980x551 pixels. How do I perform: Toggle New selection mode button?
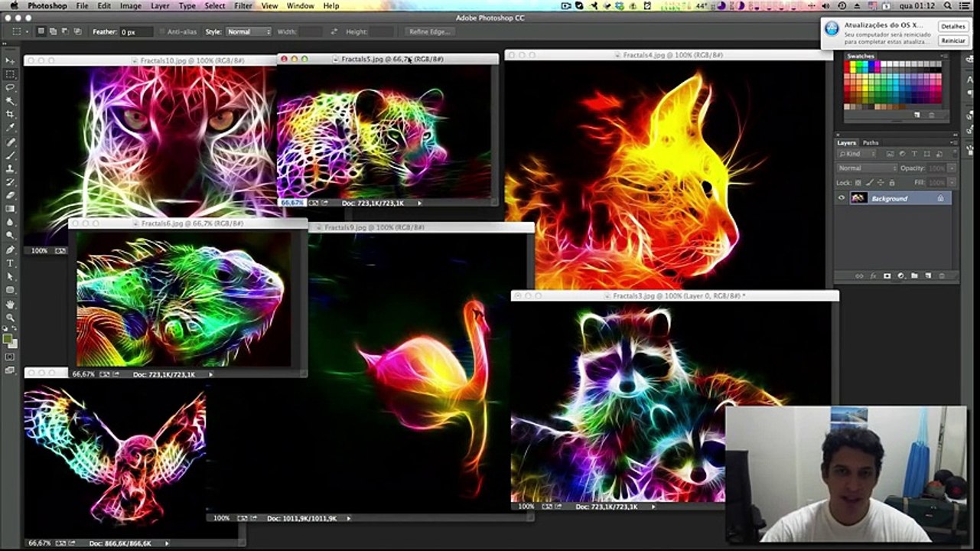point(41,32)
